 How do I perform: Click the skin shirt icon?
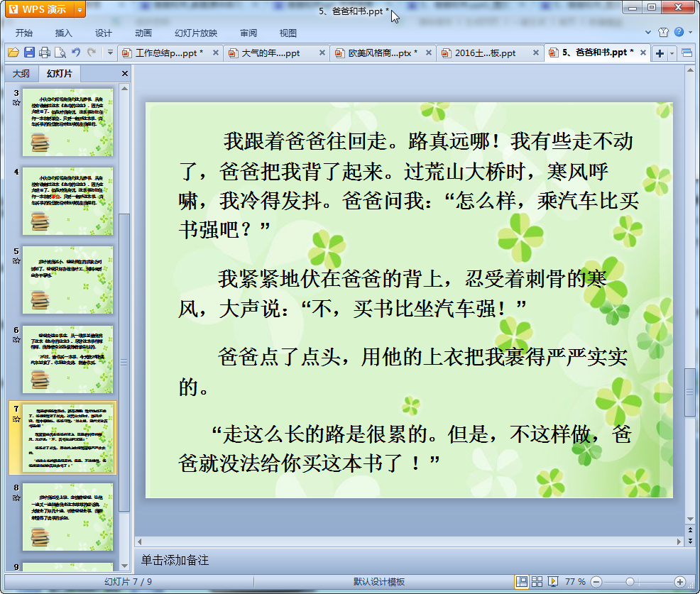tap(663, 32)
